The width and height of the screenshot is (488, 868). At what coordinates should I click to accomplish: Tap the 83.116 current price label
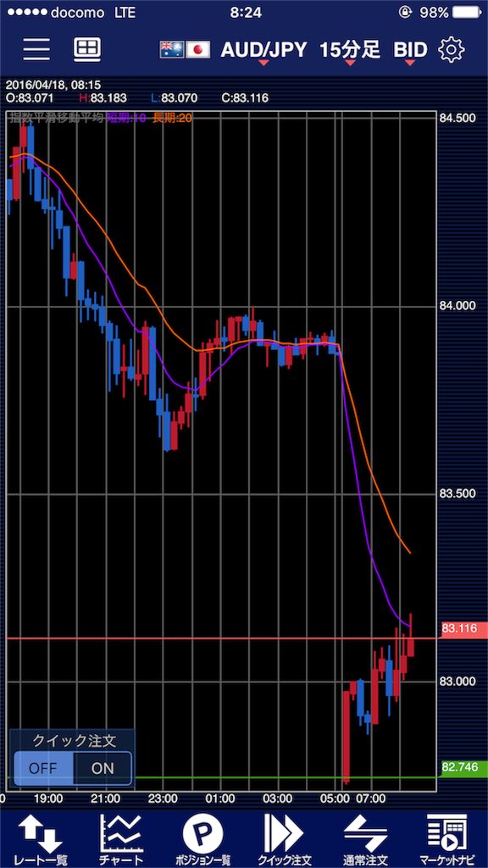463,628
